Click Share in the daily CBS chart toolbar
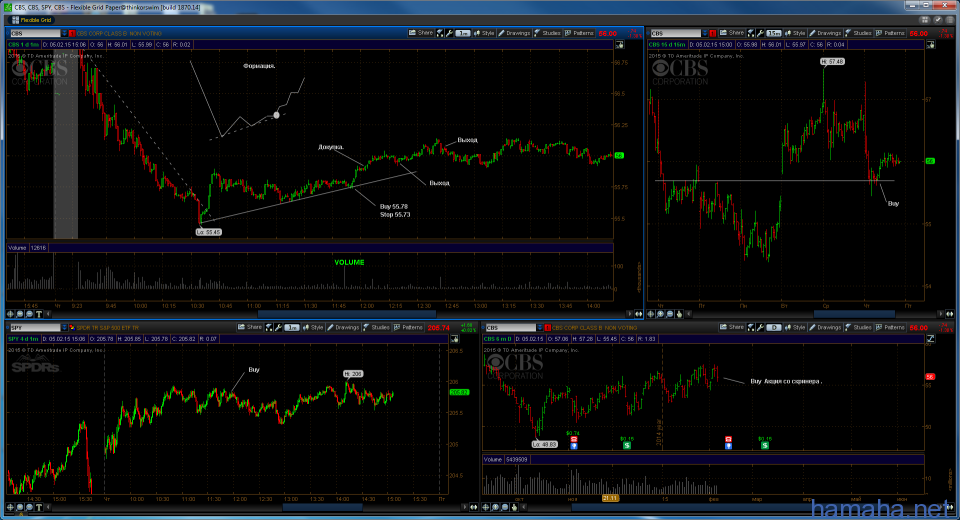 click(x=732, y=328)
